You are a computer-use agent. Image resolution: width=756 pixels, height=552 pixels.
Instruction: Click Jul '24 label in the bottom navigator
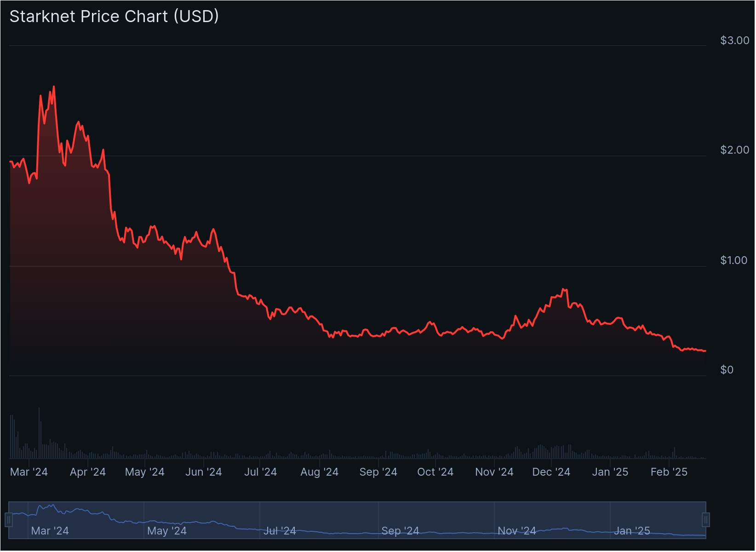[x=280, y=531]
